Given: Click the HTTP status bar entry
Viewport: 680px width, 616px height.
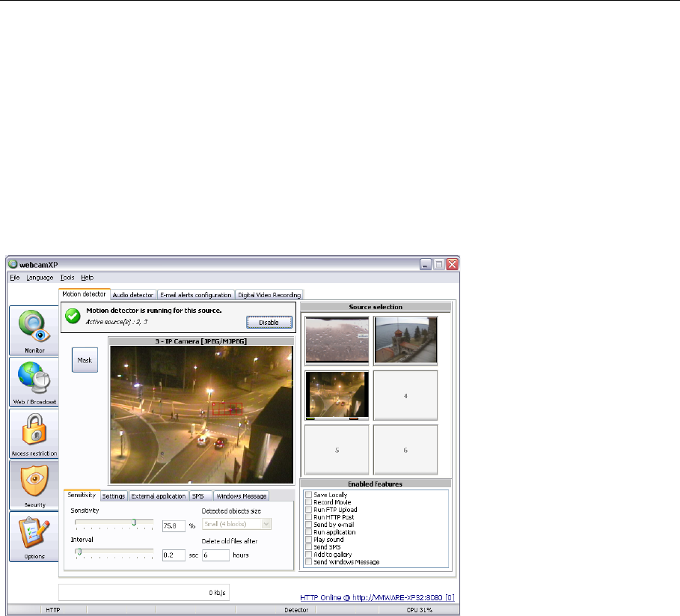Looking at the screenshot, I should [x=53, y=610].
